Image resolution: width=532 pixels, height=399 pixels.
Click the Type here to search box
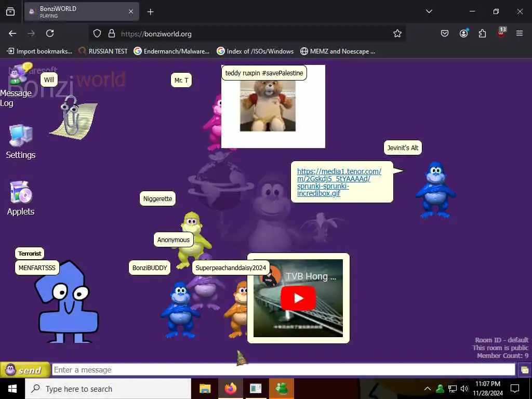click(x=108, y=389)
